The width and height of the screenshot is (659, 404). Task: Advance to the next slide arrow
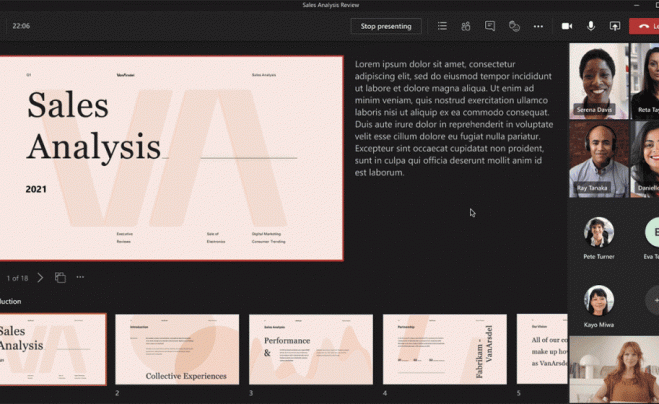pos(40,277)
